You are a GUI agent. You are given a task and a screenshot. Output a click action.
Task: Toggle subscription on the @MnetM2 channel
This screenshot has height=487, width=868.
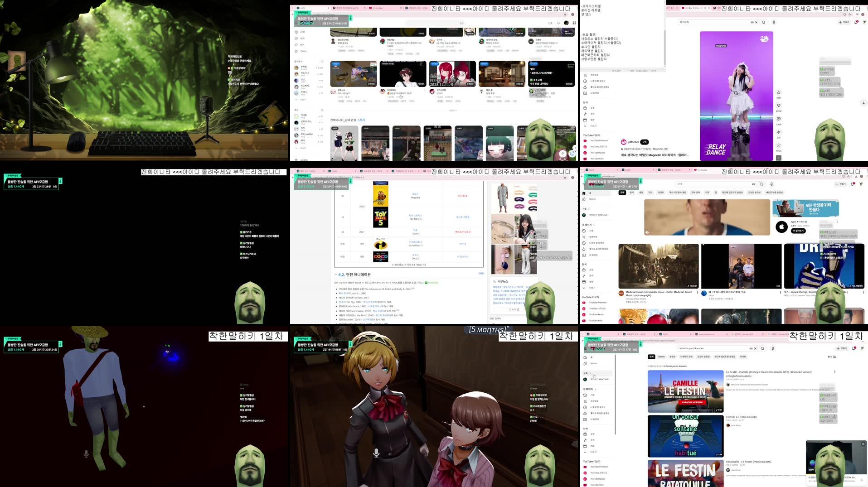pyautogui.click(x=645, y=142)
